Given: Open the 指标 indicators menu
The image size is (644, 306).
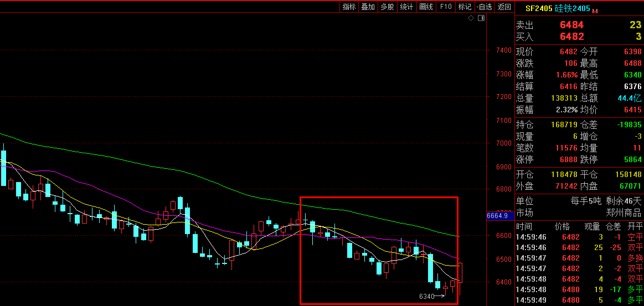Looking at the screenshot, I should point(349,7).
